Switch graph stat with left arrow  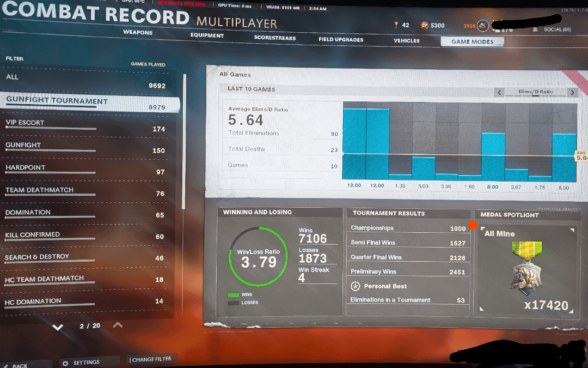click(x=498, y=93)
